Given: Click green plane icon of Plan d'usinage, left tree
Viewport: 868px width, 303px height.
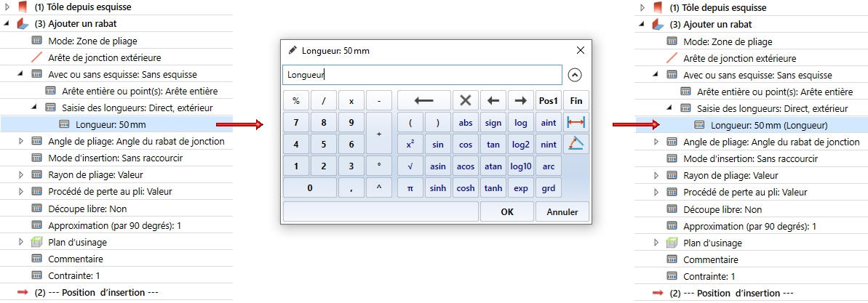Looking at the screenshot, I should [x=36, y=242].
